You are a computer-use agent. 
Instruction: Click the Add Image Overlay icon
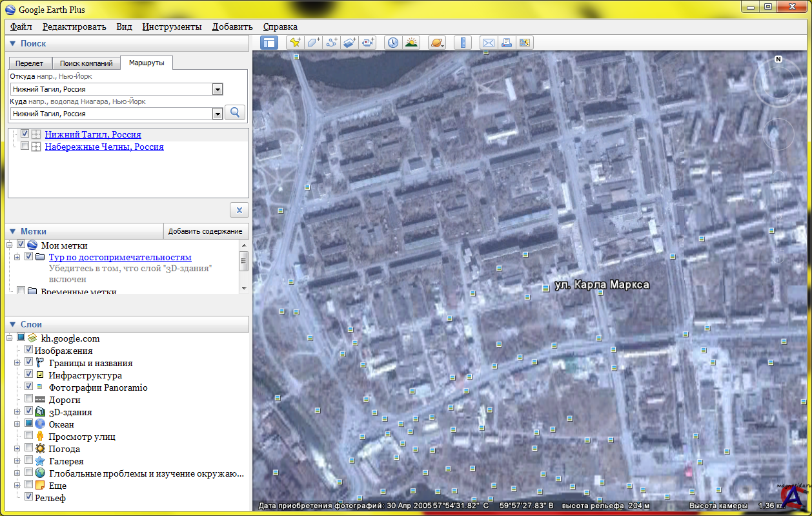pos(349,43)
